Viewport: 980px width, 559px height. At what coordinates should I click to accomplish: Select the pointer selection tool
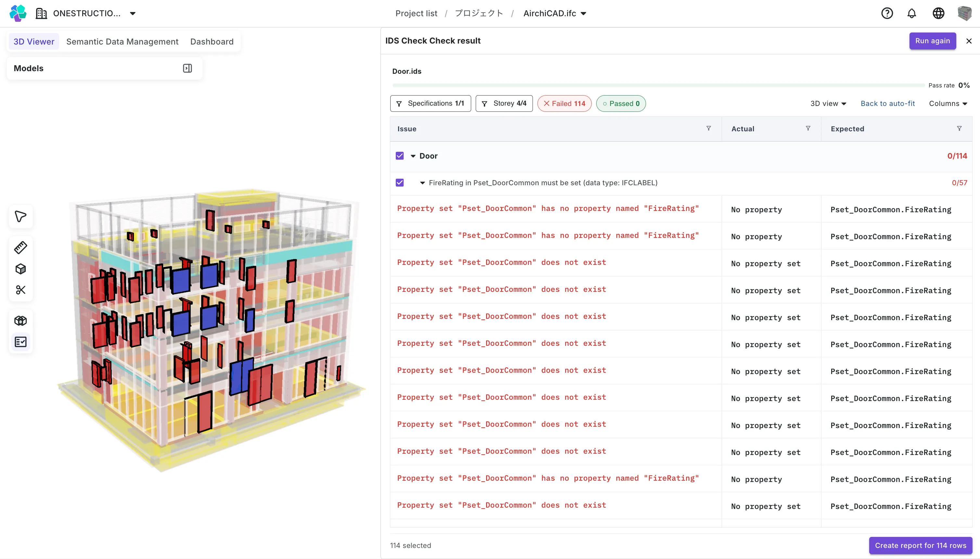21,216
